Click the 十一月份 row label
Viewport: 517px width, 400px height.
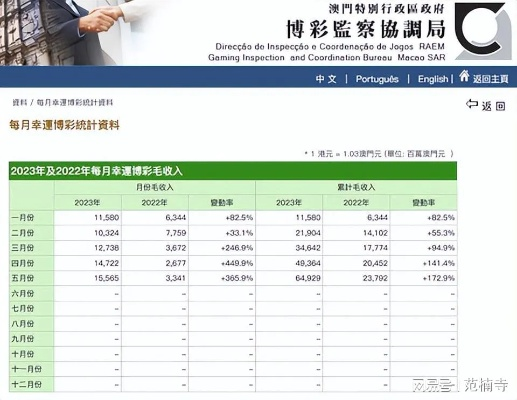point(26,369)
